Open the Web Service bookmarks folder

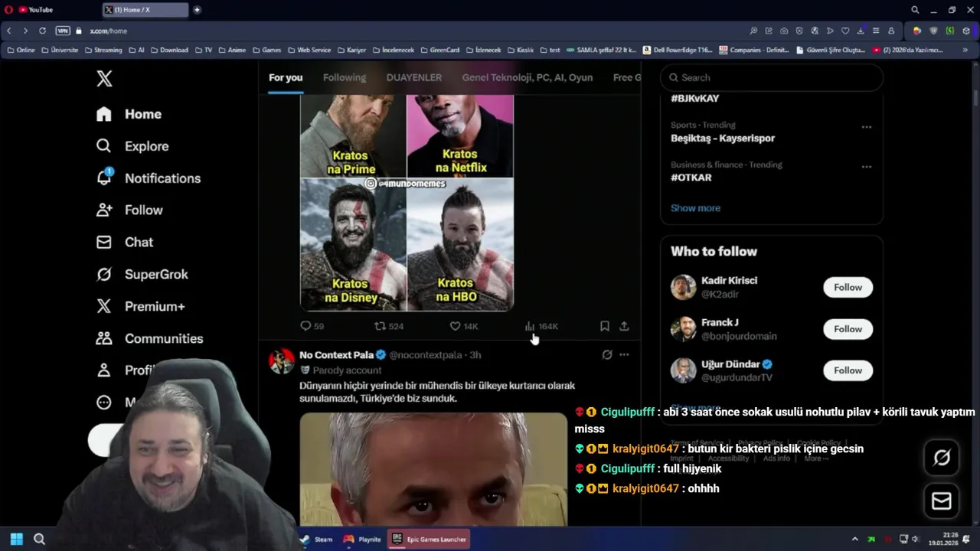click(309, 50)
